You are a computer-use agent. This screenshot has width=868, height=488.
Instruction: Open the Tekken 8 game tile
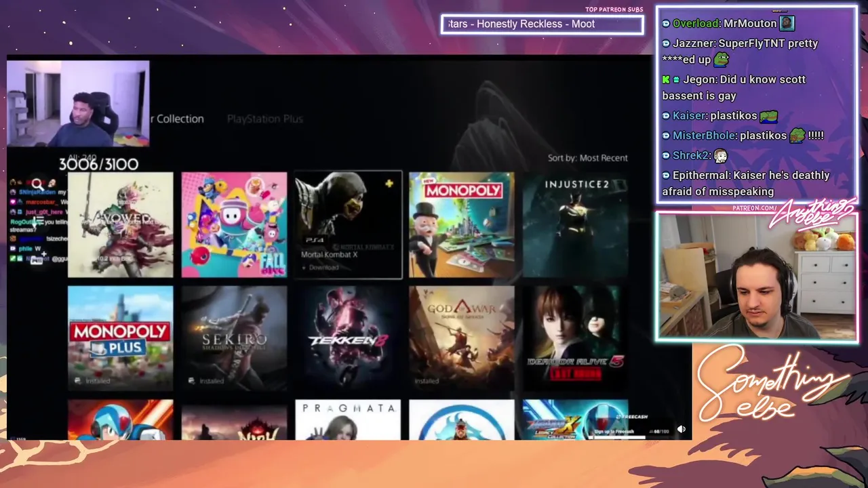coord(348,338)
